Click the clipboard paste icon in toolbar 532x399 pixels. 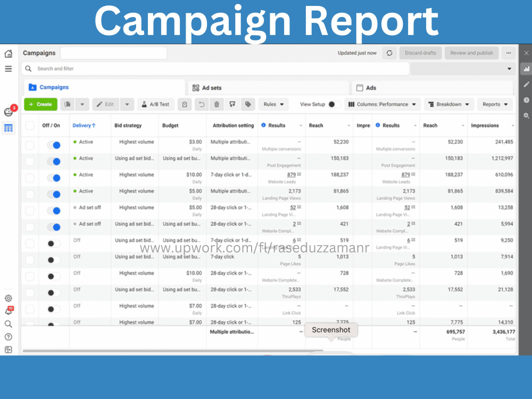tap(185, 104)
